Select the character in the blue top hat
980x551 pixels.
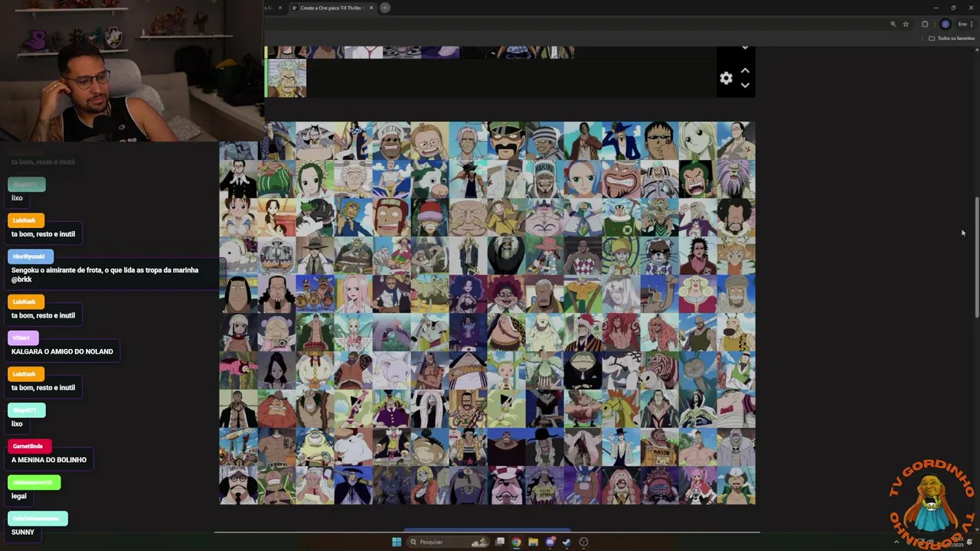[x=622, y=142]
